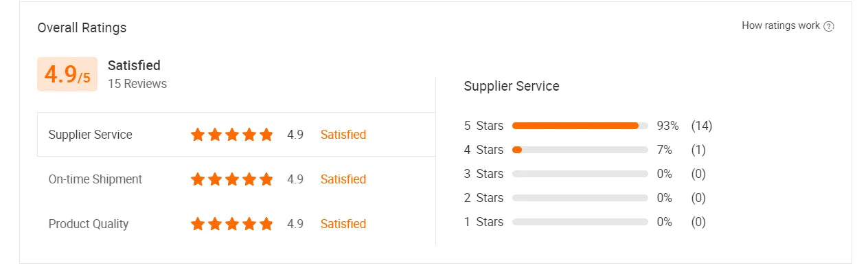
Task: Click the On-time Shipment star icons
Action: [232, 179]
